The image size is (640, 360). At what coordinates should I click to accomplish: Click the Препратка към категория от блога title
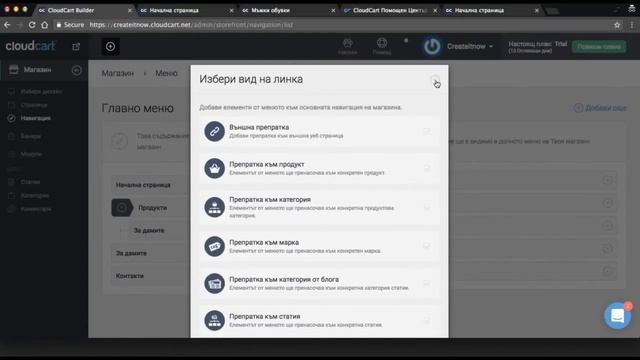[x=284, y=279]
